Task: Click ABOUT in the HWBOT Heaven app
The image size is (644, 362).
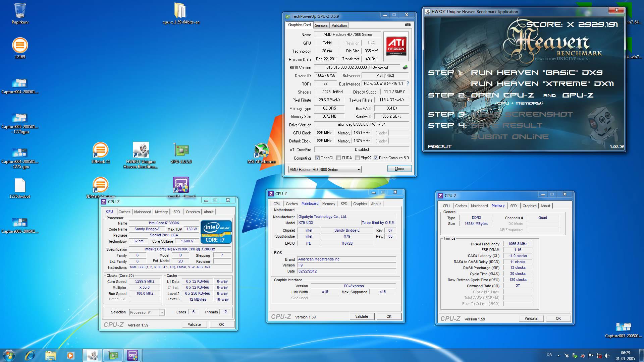Action: click(440, 146)
